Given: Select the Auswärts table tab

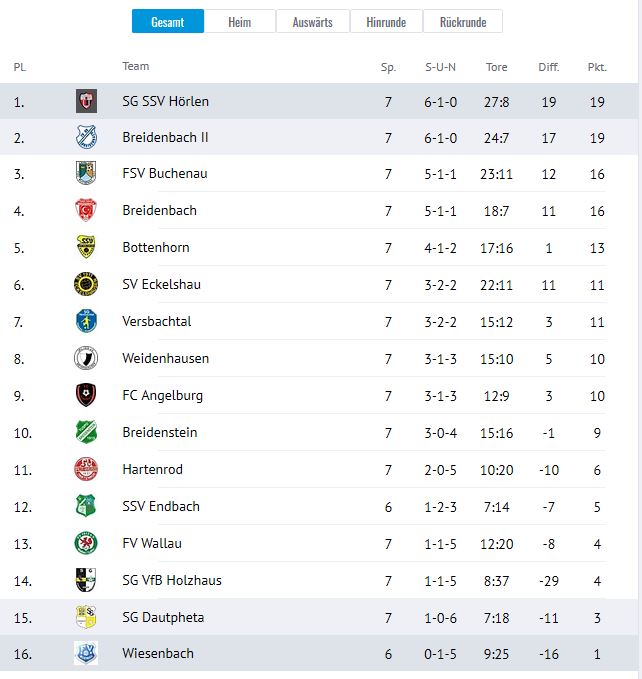Looking at the screenshot, I should (x=313, y=22).
